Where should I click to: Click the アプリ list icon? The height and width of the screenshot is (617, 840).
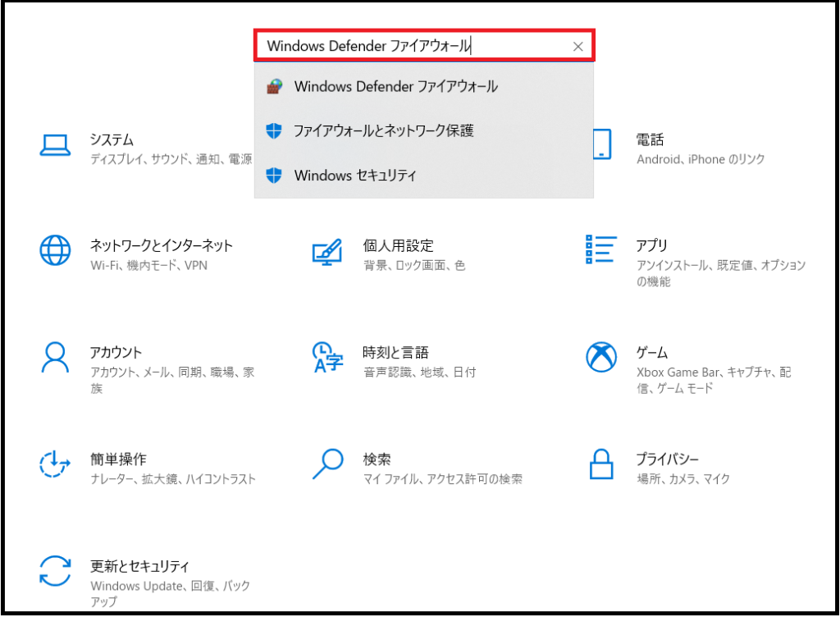pos(601,249)
